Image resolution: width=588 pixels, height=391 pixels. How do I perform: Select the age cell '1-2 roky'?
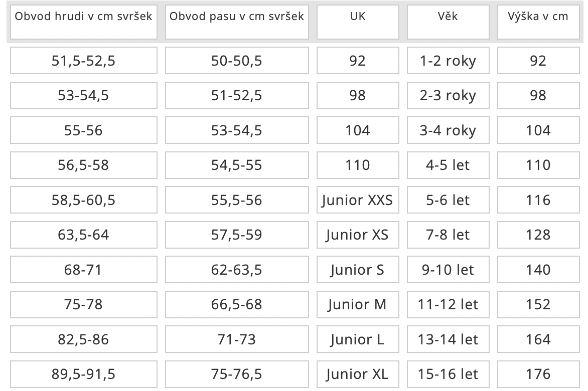coord(448,60)
